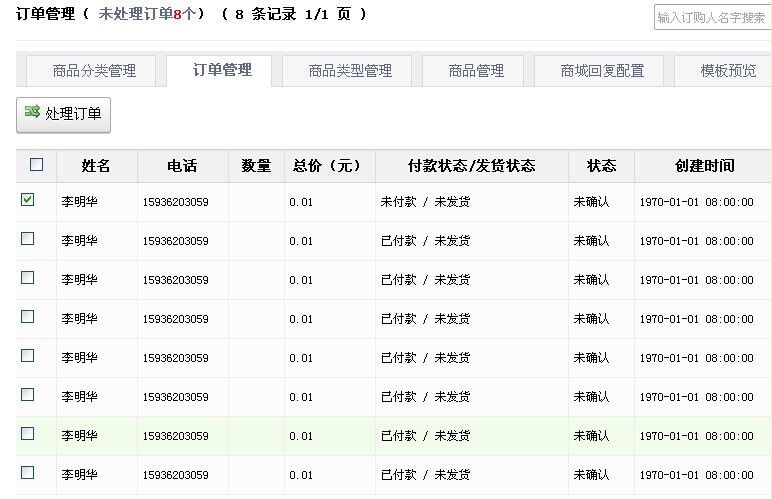Tick the third order row's checkbox
Viewport: 772px width, 499px height.
[x=28, y=278]
